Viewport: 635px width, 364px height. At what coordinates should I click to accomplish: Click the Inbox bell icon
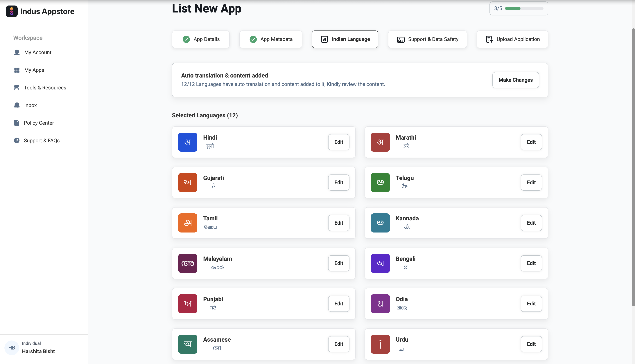point(17,105)
